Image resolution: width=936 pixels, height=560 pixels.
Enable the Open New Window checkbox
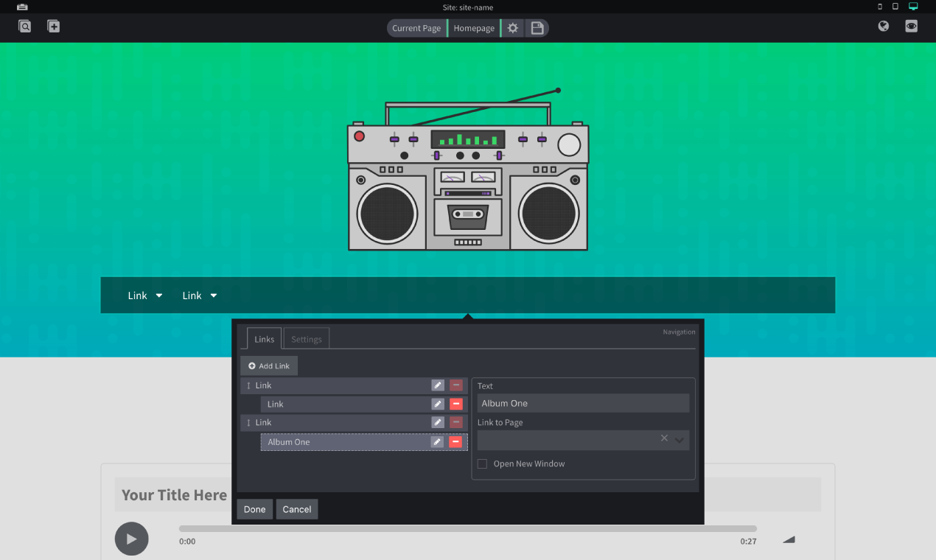pyautogui.click(x=482, y=463)
